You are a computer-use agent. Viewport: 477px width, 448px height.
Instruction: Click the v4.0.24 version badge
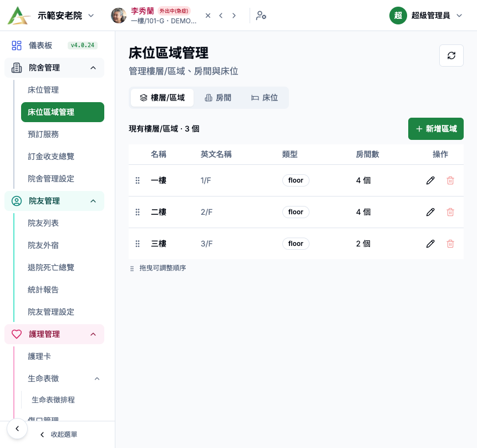[x=83, y=46]
